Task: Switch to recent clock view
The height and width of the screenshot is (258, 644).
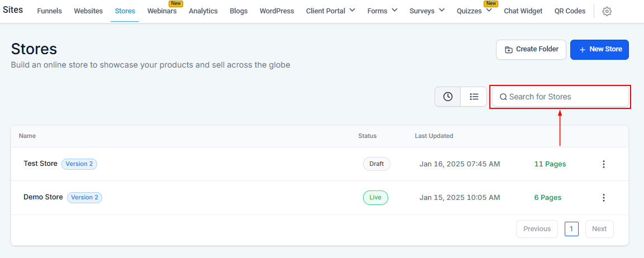Action: click(448, 97)
